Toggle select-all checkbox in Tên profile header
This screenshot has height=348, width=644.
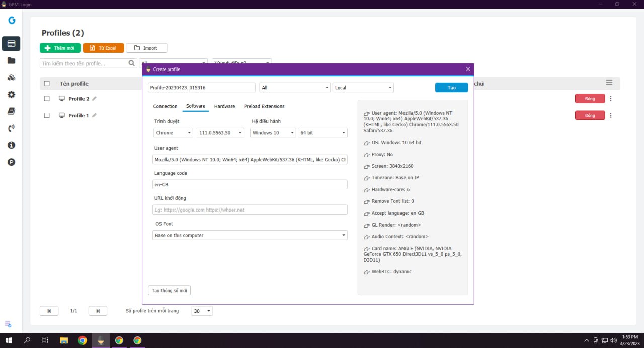(x=47, y=84)
